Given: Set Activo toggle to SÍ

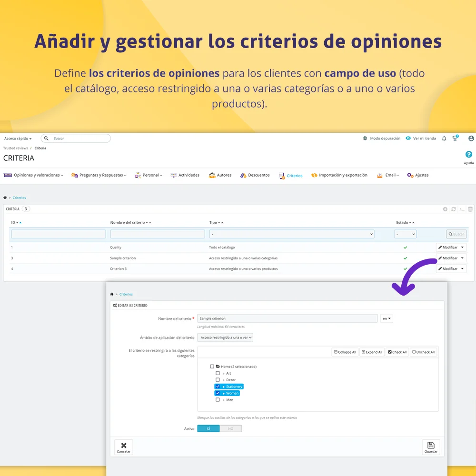Looking at the screenshot, I should click(208, 429).
